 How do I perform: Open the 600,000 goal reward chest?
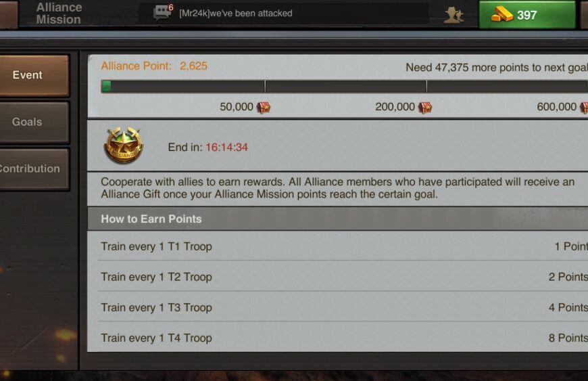tap(584, 108)
